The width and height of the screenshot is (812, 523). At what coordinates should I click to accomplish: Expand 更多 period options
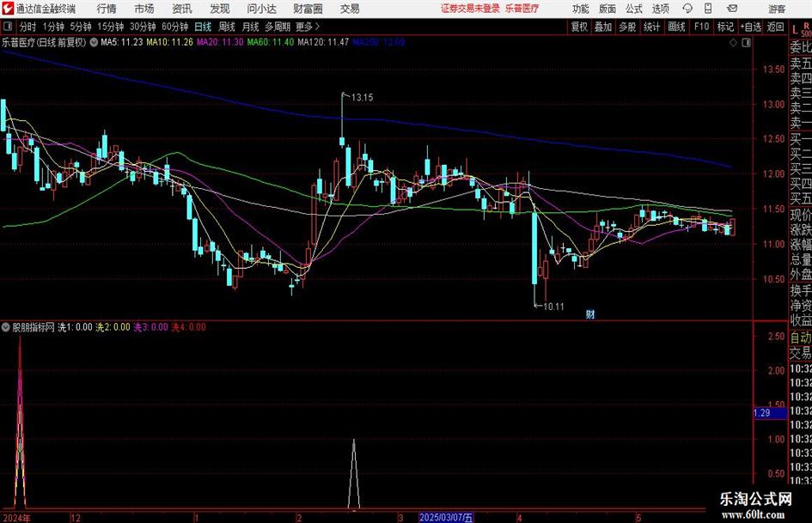[x=308, y=27]
